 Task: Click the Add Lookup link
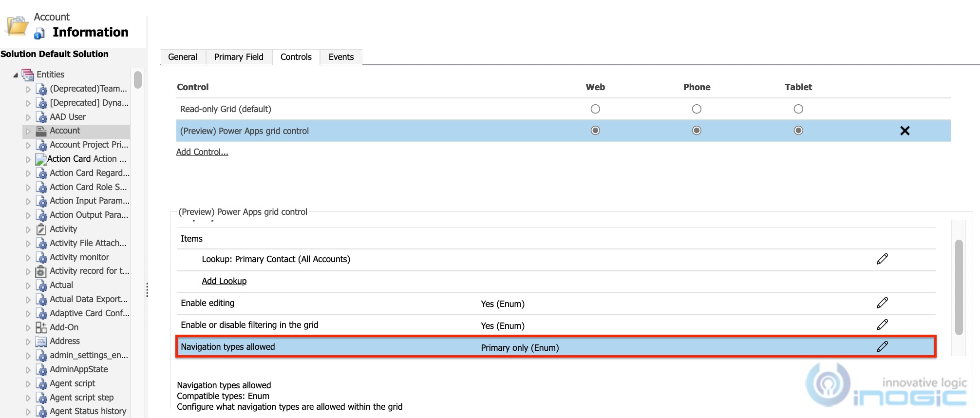click(224, 281)
